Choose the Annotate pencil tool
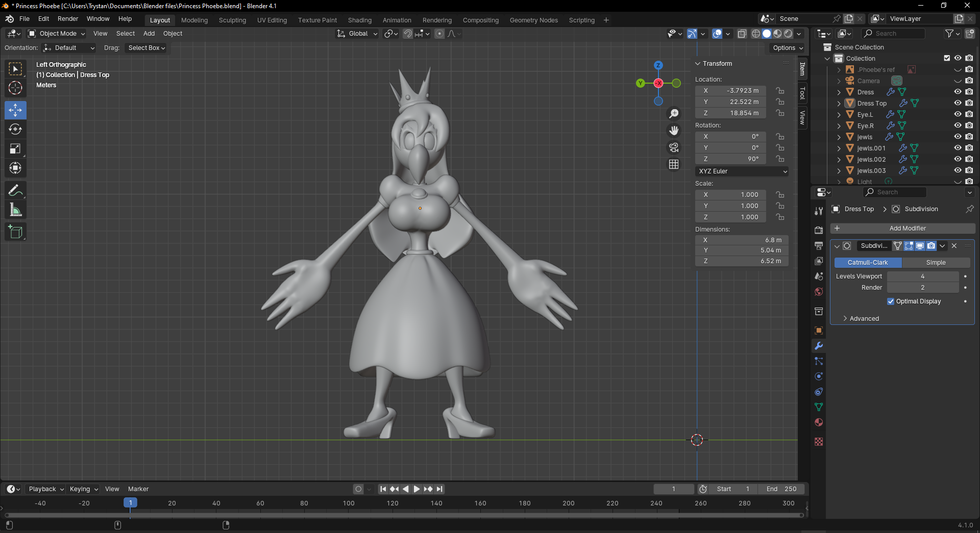The height and width of the screenshot is (533, 980). click(15, 191)
